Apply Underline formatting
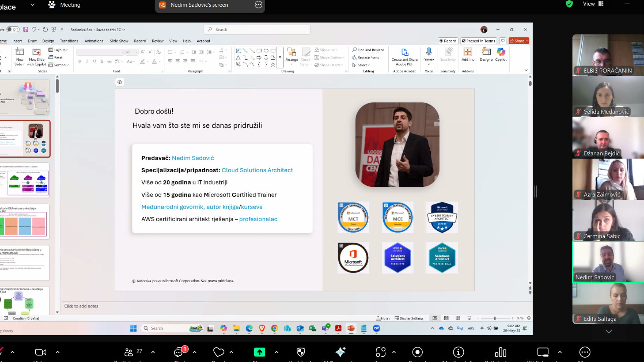The width and height of the screenshot is (644, 362). [x=94, y=61]
